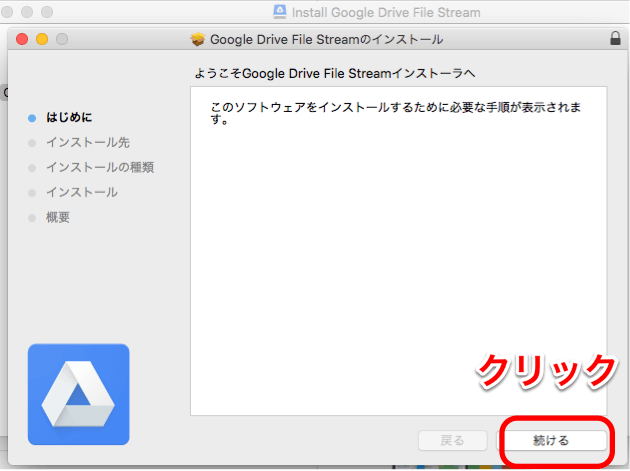This screenshot has width=630, height=471.
Task: Click the Google Drive File Stream logo
Action: coord(79,394)
